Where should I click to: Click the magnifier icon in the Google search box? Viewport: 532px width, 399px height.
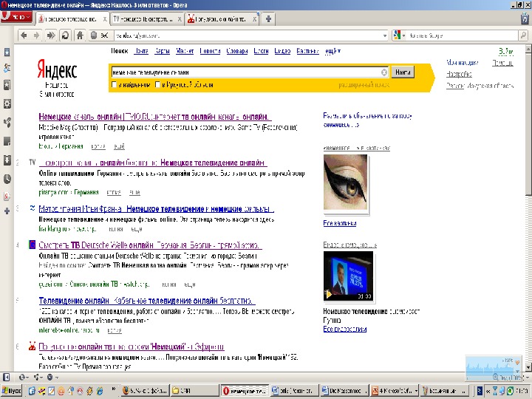click(x=523, y=35)
